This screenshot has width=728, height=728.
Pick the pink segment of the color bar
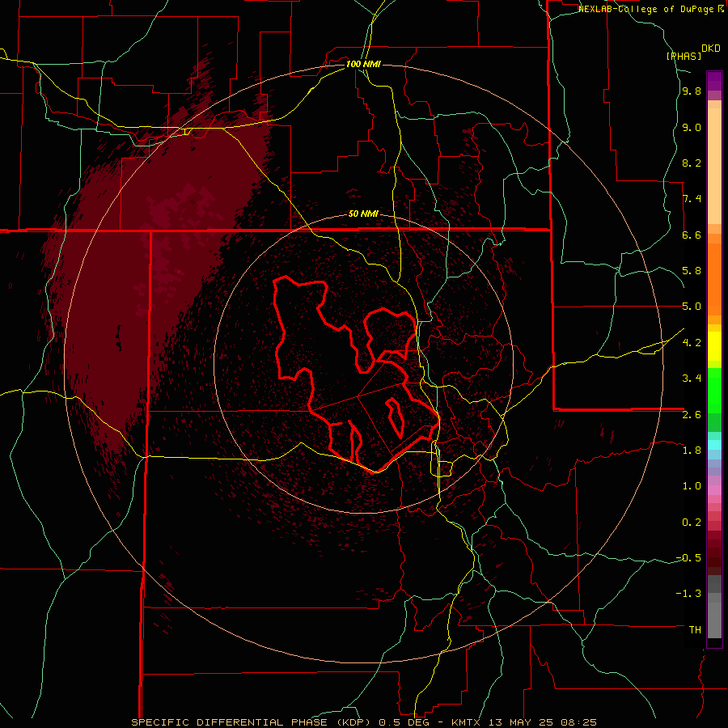(714, 490)
